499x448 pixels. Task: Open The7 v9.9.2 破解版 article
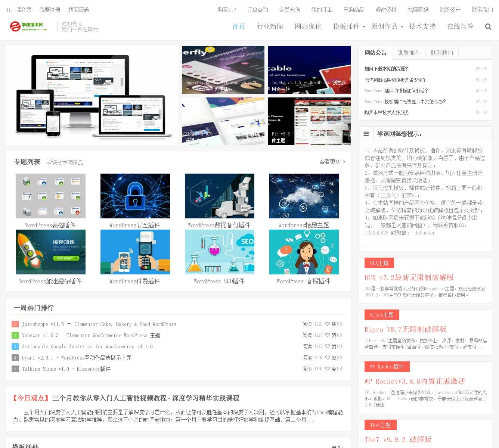click(x=398, y=439)
